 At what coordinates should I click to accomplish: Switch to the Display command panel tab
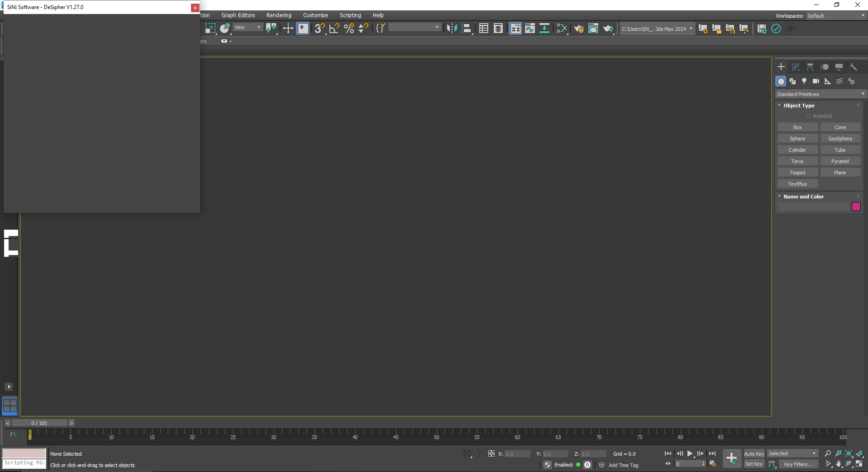(839, 67)
